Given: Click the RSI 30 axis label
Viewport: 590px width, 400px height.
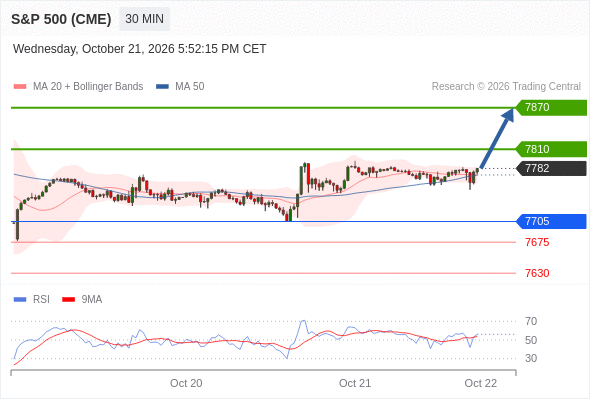Looking at the screenshot, I should tap(531, 358).
